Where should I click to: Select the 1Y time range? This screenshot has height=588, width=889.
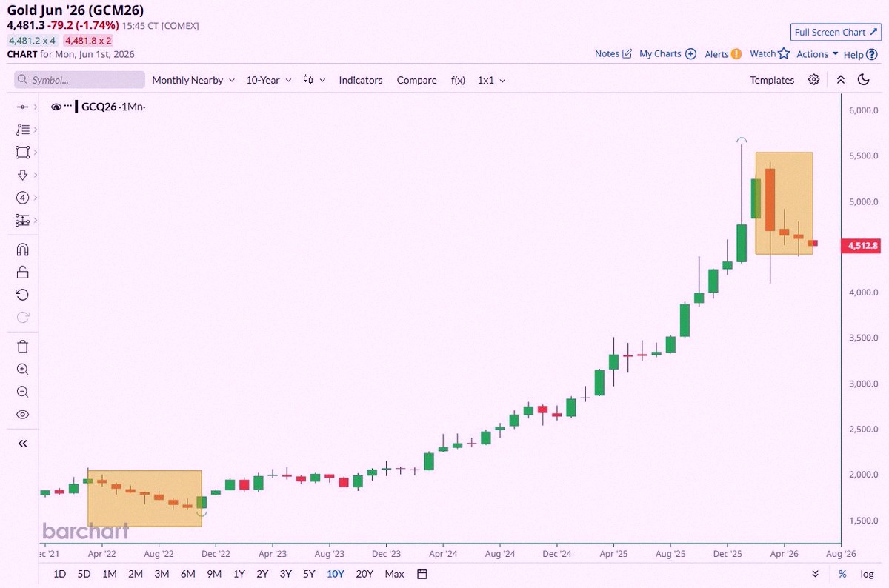tap(239, 574)
